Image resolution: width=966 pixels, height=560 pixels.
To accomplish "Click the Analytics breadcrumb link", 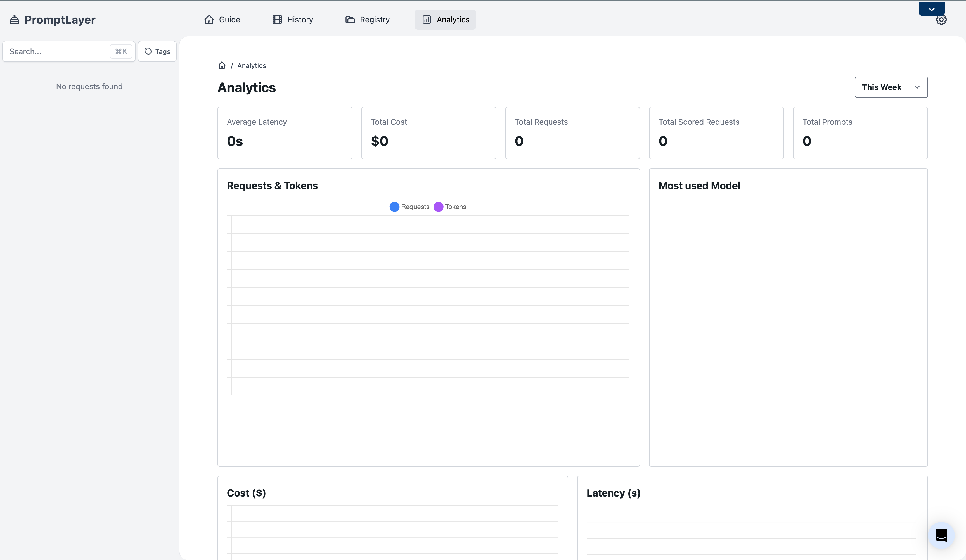I will click(252, 66).
